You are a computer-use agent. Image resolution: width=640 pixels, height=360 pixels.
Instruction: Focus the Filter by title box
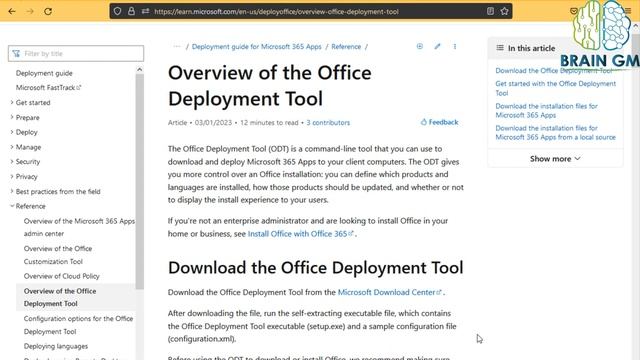76,53
